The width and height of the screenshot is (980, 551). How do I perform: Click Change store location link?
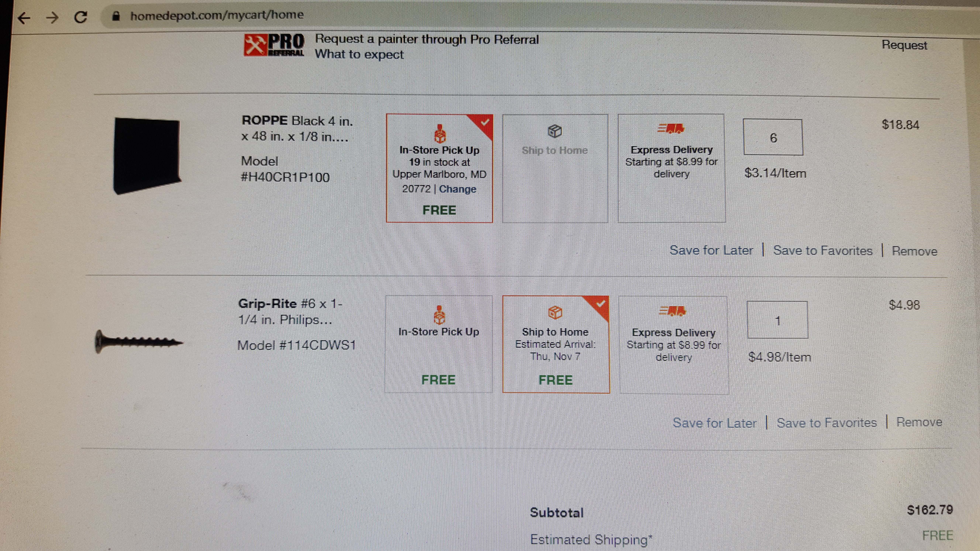[457, 189]
